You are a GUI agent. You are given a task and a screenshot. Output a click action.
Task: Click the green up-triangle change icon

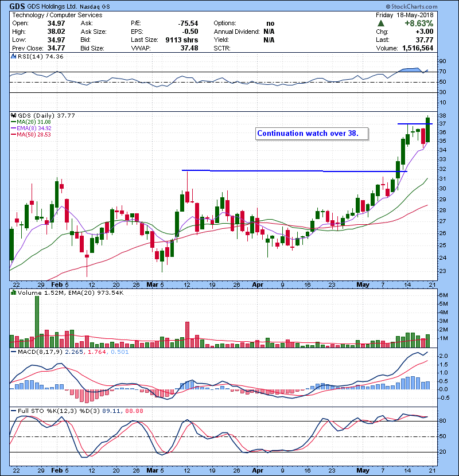380,24
